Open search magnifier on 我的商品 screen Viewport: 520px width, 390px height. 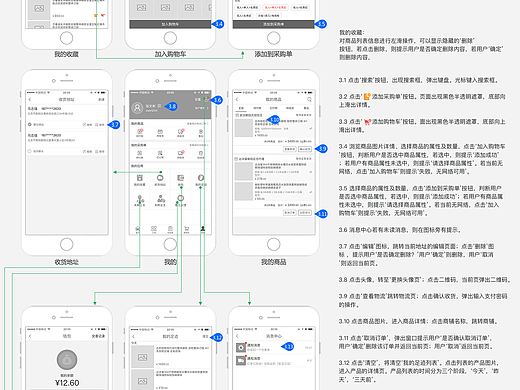309,99
